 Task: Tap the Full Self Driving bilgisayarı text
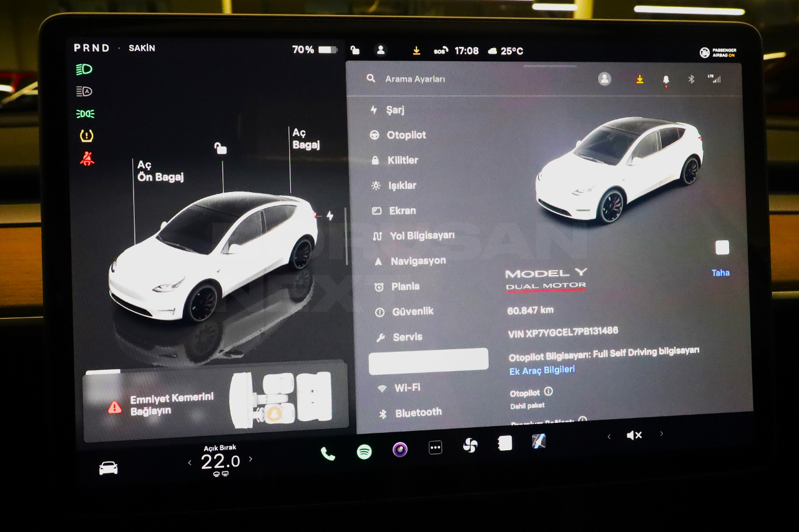point(645,352)
